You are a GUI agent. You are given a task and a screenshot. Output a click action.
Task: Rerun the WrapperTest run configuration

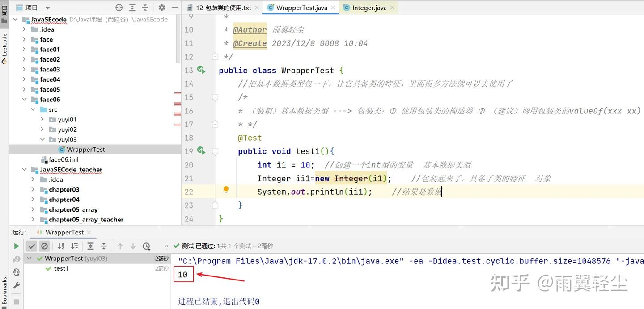pyautogui.click(x=17, y=246)
